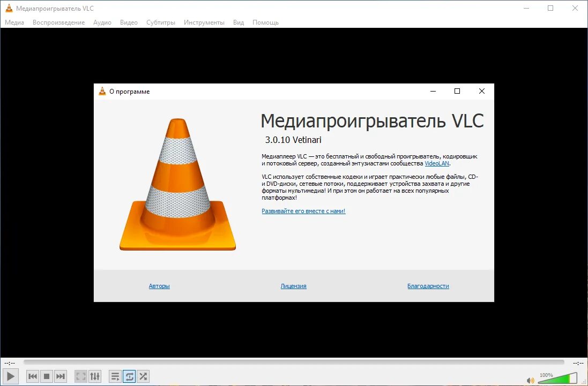Skip to next track in playlist
Image resolution: width=588 pixels, height=386 pixels.
click(61, 376)
